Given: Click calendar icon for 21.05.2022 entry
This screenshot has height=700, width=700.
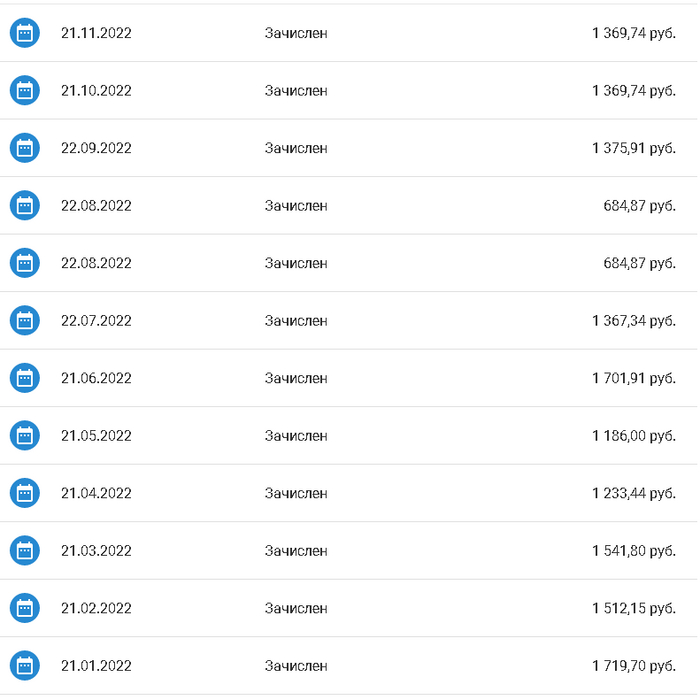Looking at the screenshot, I should tap(25, 436).
